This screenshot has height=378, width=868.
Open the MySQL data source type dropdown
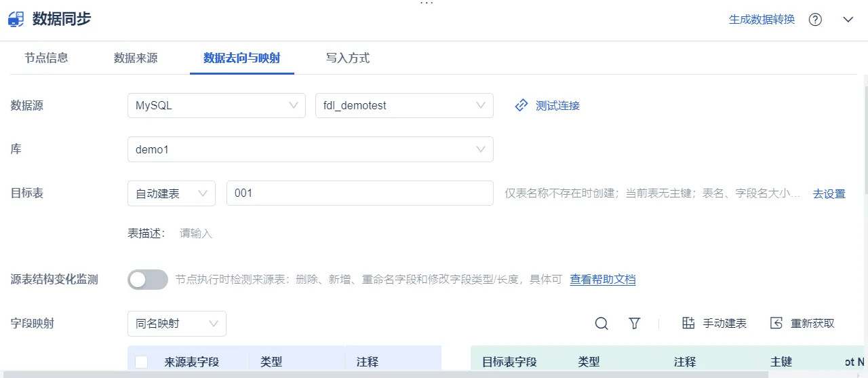pos(216,105)
